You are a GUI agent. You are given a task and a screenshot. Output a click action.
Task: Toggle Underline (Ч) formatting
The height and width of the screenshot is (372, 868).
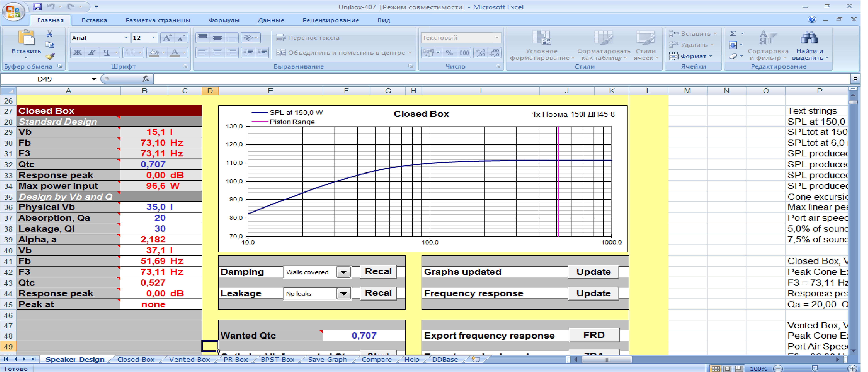tap(107, 53)
